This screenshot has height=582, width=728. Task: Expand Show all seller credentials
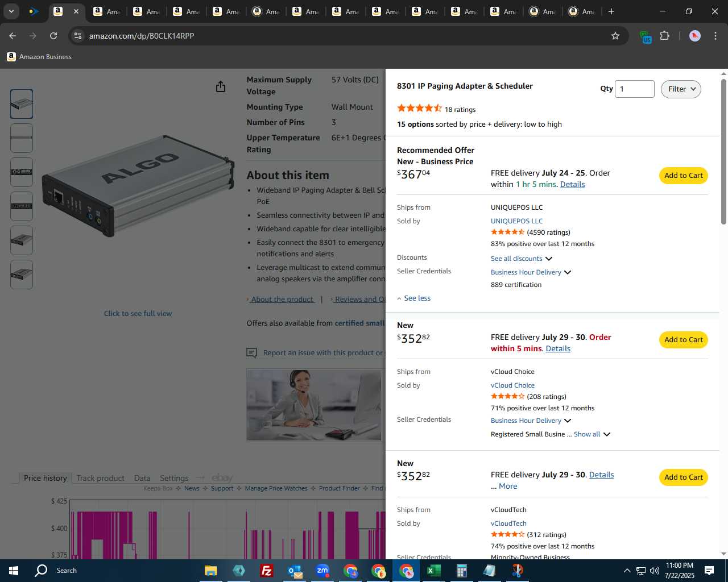[591, 434]
